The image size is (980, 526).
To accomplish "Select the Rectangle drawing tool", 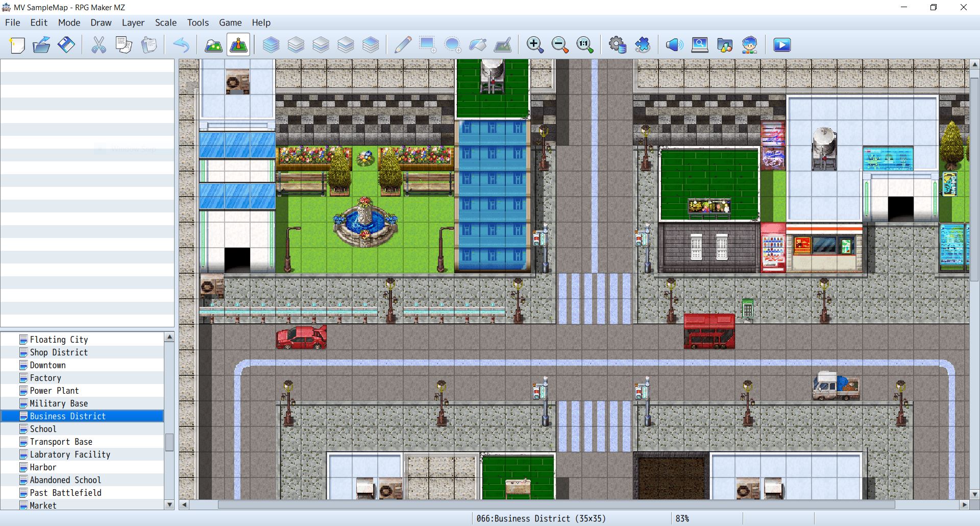I will (428, 45).
